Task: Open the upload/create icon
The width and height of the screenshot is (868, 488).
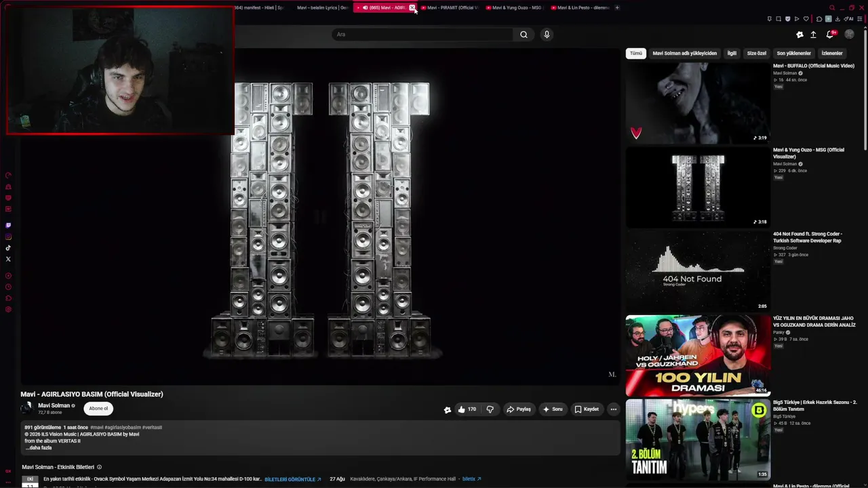Action: [x=813, y=35]
